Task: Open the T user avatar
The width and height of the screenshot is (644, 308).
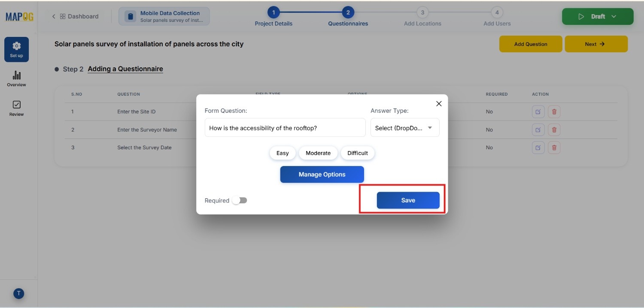Action: (x=18, y=293)
